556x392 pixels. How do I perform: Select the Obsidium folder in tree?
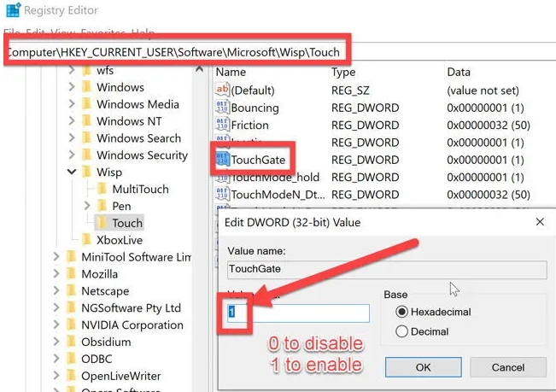(108, 342)
